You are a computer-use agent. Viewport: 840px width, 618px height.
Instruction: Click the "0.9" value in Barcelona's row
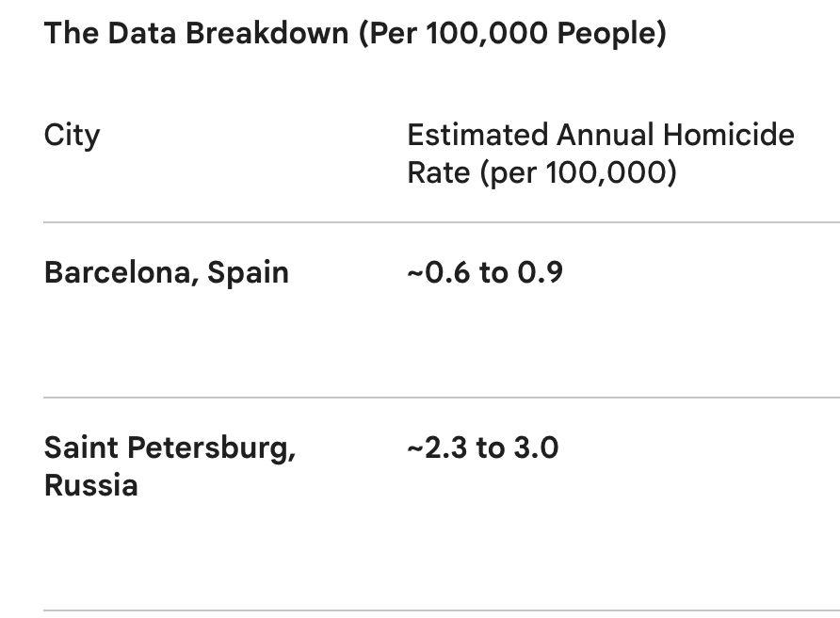(x=540, y=272)
